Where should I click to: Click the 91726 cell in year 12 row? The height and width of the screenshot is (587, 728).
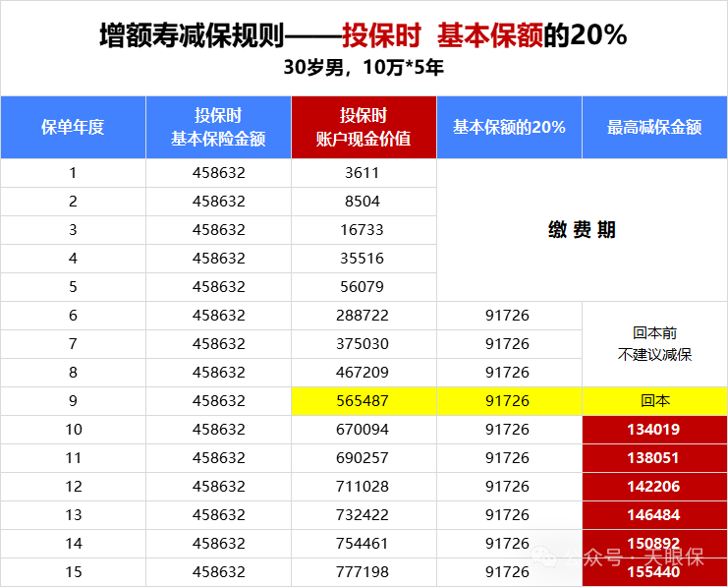509,487
